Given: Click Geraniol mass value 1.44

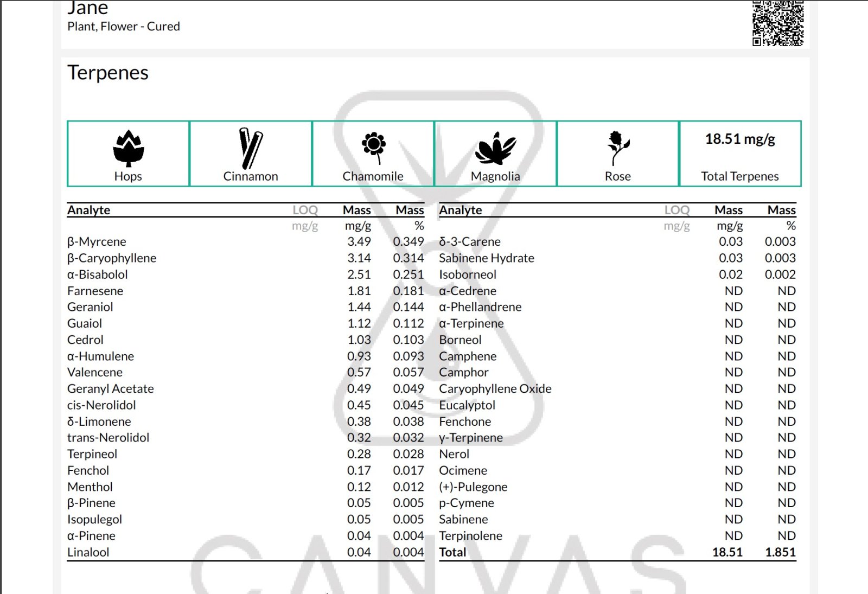Looking at the screenshot, I should pos(359,307).
